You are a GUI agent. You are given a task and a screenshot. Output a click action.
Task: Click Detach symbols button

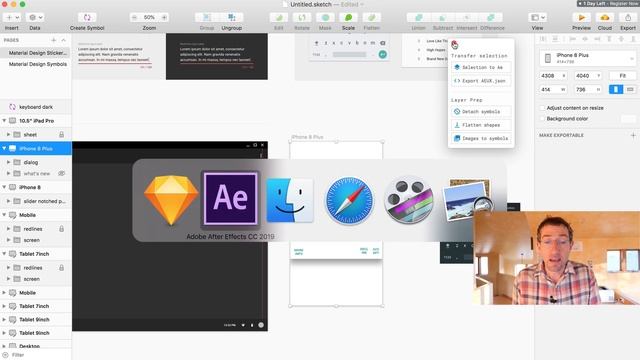tap(481, 111)
